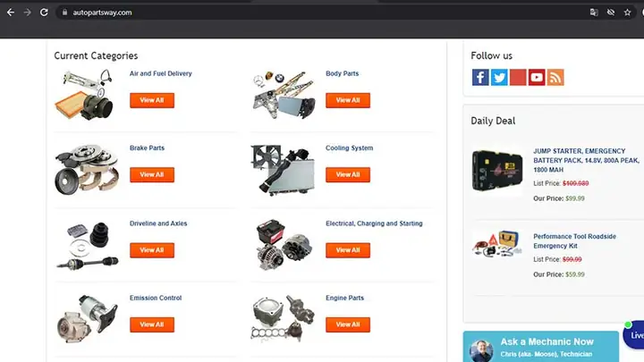
Task: Click the Driveline and Axles thumbnail image
Action: (87, 246)
